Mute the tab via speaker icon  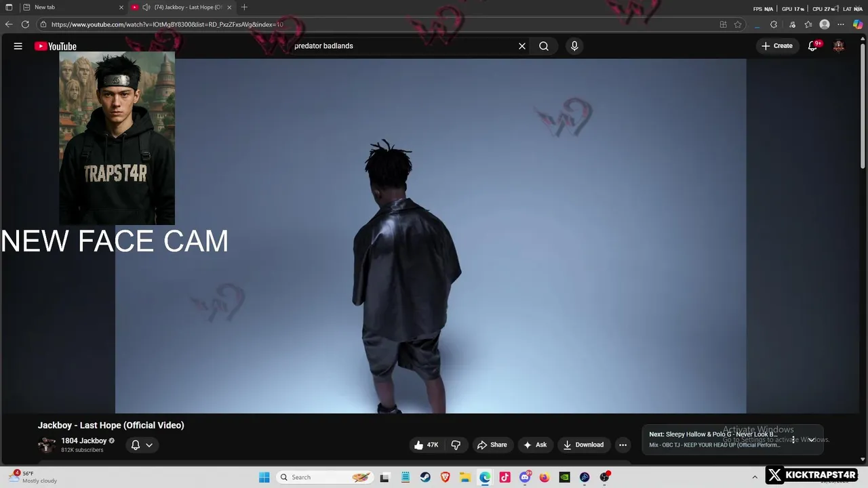click(x=146, y=7)
